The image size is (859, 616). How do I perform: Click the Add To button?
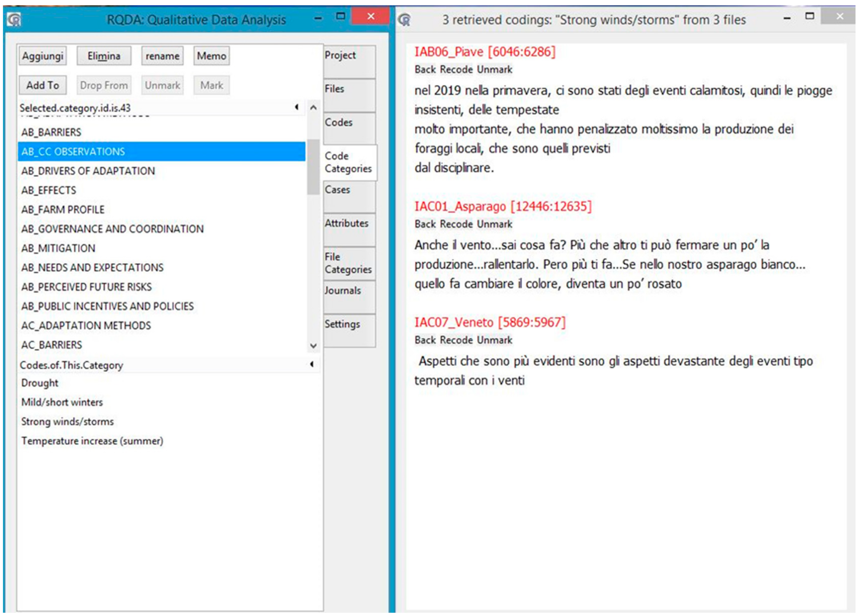coord(43,85)
